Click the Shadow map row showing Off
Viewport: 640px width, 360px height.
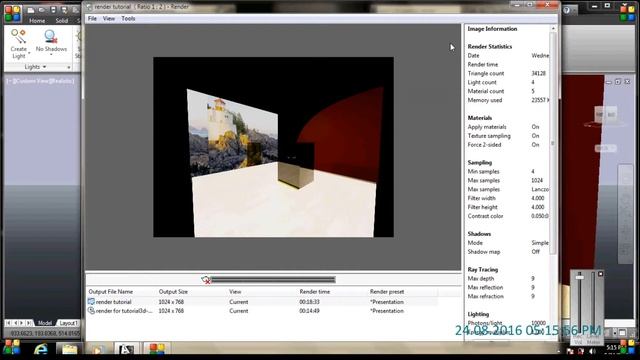pyautogui.click(x=508, y=252)
